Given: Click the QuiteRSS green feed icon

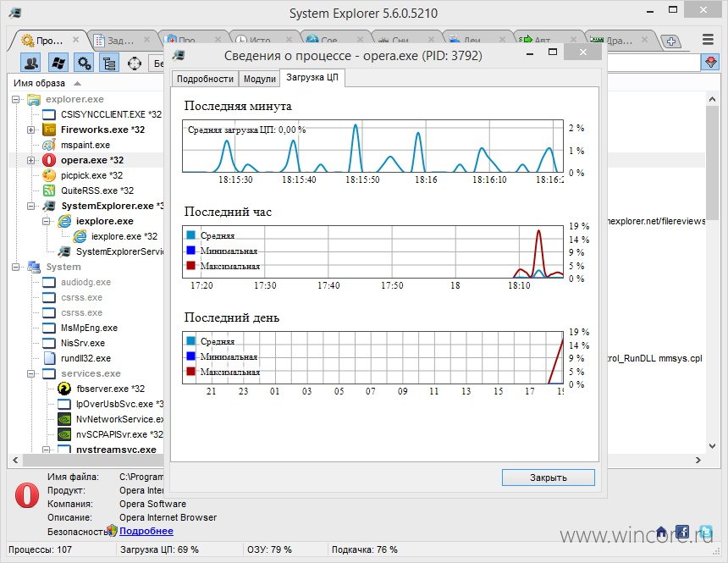Looking at the screenshot, I should 49,190.
